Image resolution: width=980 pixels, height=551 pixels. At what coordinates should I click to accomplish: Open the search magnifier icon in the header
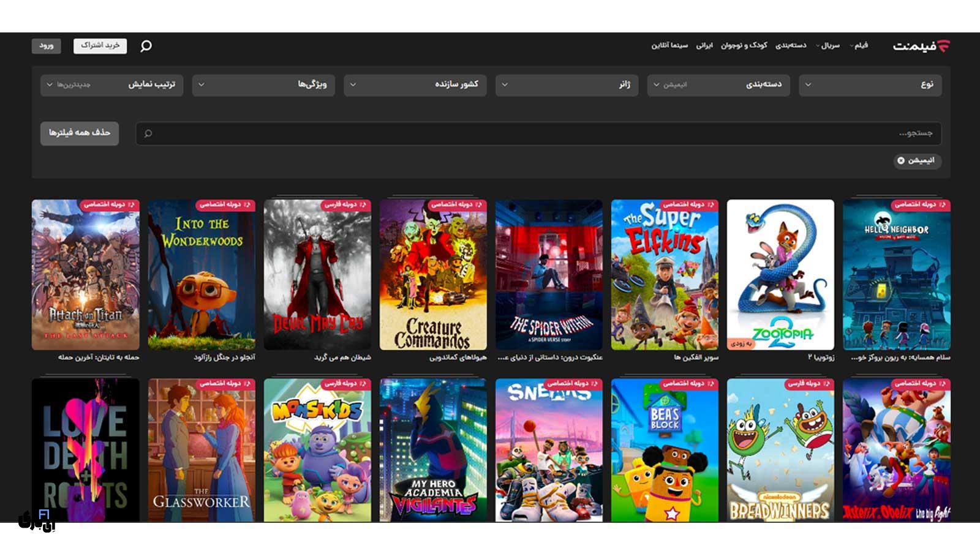coord(146,46)
